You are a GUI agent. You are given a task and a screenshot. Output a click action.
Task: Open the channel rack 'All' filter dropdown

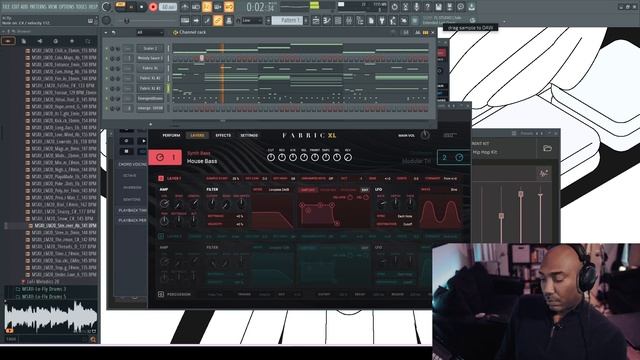pyautogui.click(x=150, y=32)
